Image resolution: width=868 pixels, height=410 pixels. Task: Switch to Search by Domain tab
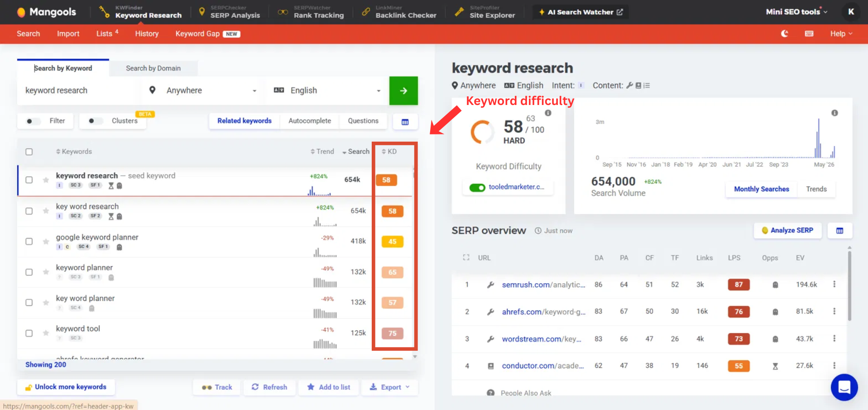coord(153,68)
